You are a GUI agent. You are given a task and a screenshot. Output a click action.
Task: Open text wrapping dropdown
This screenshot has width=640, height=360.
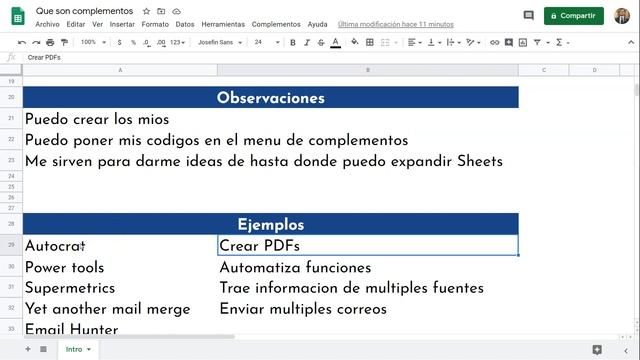click(x=453, y=42)
